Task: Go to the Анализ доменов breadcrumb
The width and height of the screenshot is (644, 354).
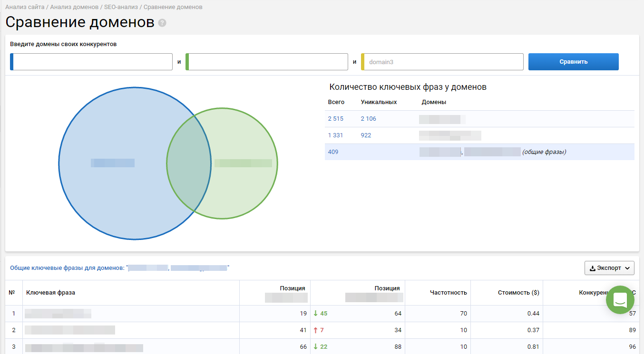Action: point(75,7)
